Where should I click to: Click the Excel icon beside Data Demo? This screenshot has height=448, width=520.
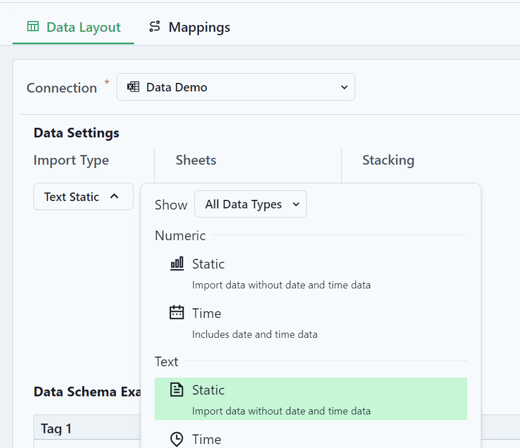(133, 87)
